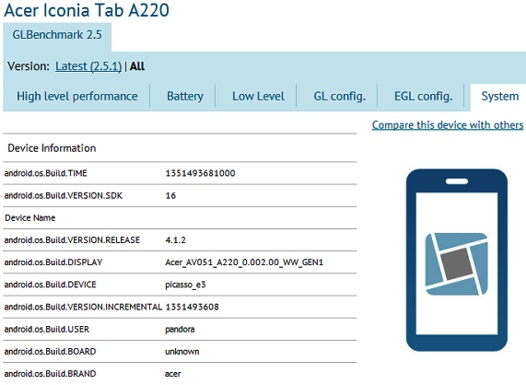Open the GL config. tab
The height and width of the screenshot is (385, 526).
point(339,96)
